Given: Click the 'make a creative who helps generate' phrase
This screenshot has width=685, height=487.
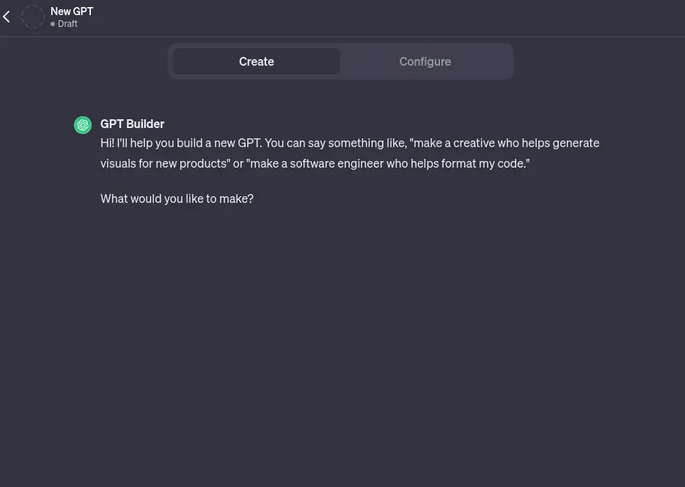Looking at the screenshot, I should [504, 143].
